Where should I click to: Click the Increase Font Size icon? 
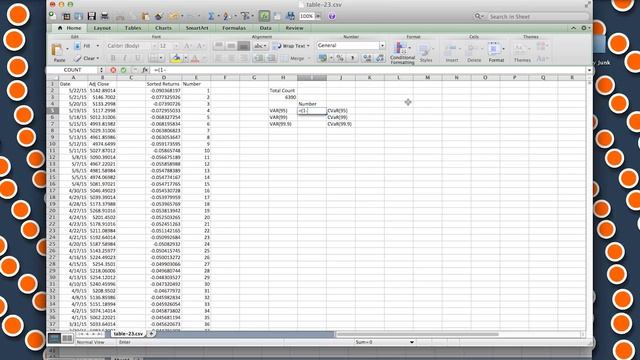click(x=188, y=46)
